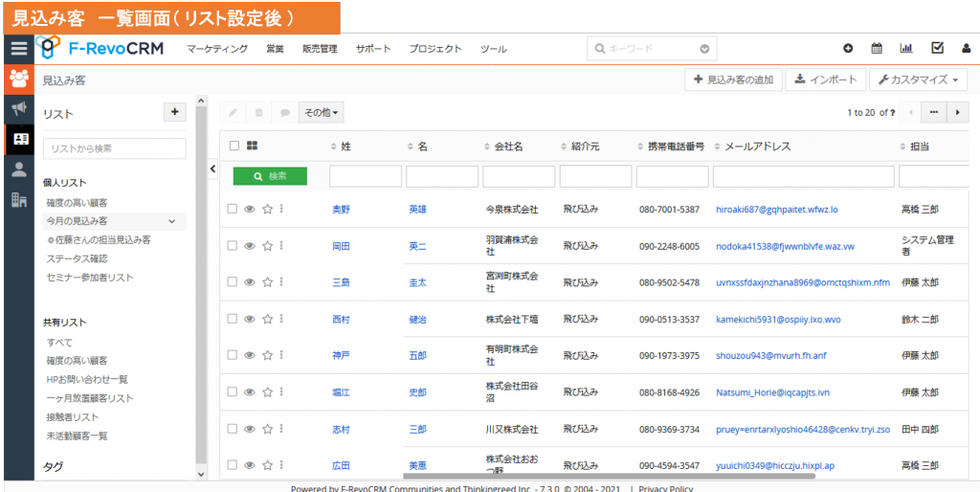980x492 pixels.
Task: Go to next page arrow
Action: (x=957, y=113)
